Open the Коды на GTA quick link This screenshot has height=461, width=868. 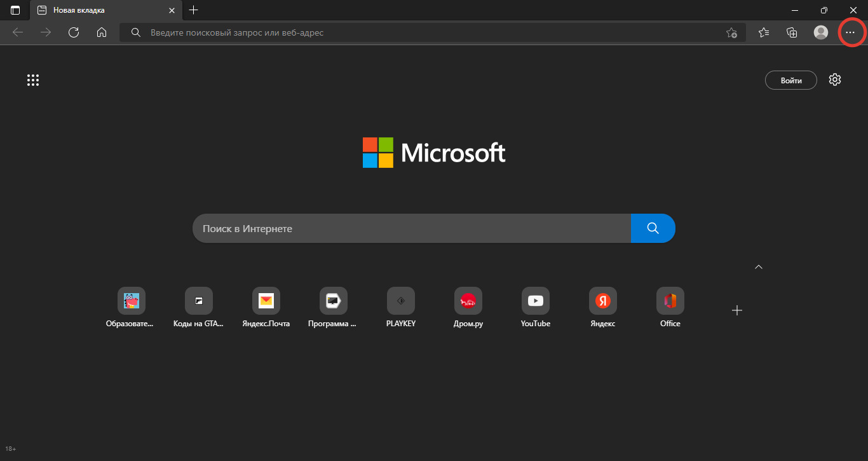[199, 308]
